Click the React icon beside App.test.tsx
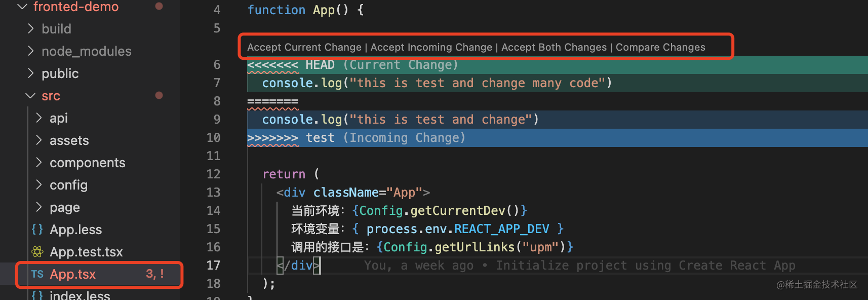Viewport: 868px width, 300px height. (x=37, y=252)
